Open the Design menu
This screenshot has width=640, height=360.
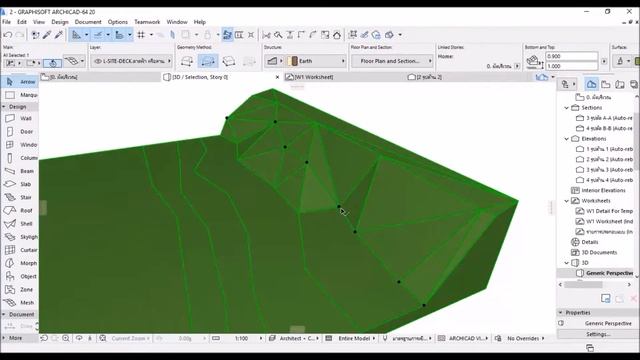tap(60, 22)
